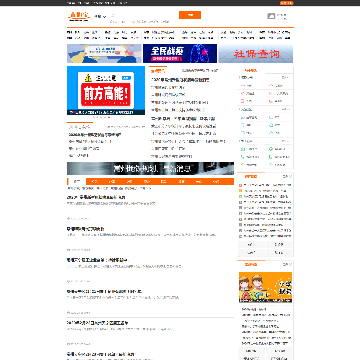Click the orange site logo in header
Image resolution: width=360 pixels, height=360 pixels.
79,16
